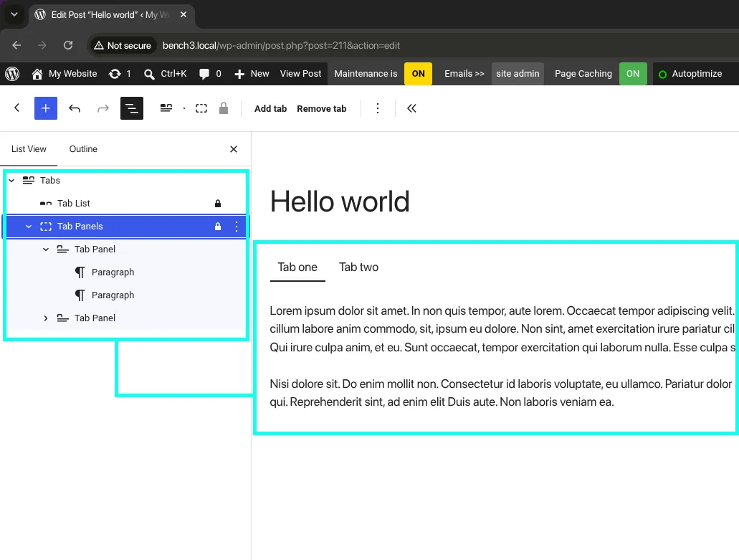Click the lock icon on Tab Panels row
The width and height of the screenshot is (739, 560).
click(x=218, y=227)
